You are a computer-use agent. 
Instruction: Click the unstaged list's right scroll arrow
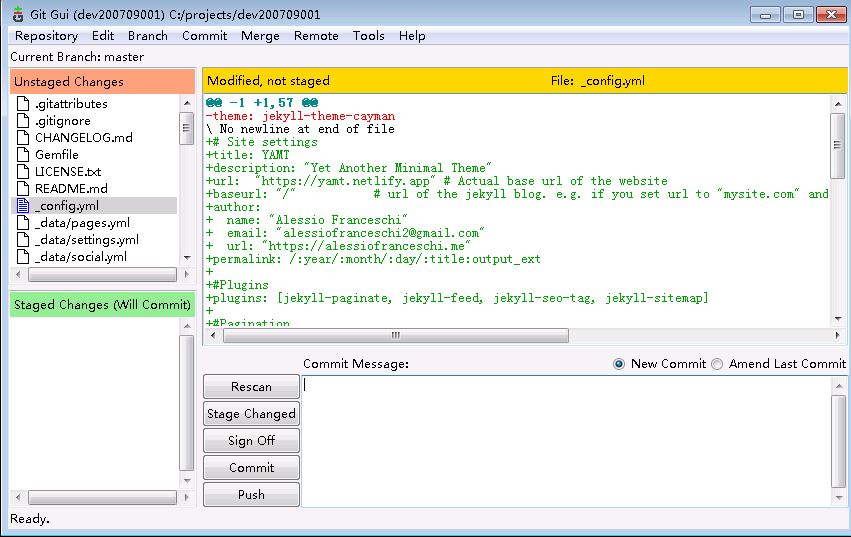click(187, 275)
